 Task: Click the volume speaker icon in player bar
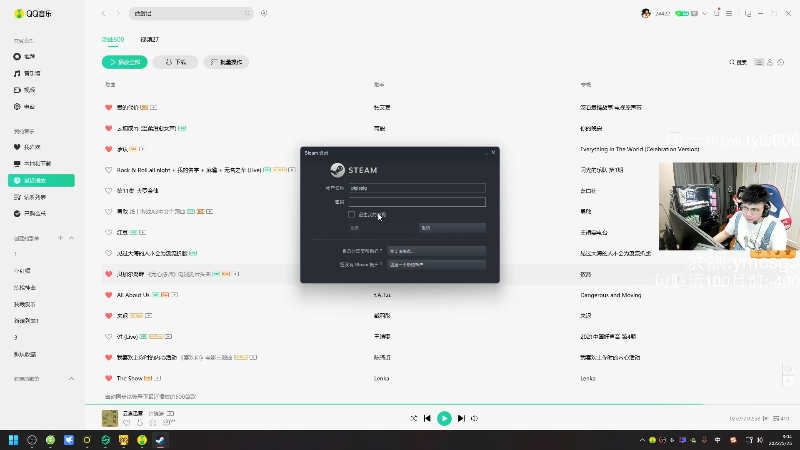(x=474, y=418)
